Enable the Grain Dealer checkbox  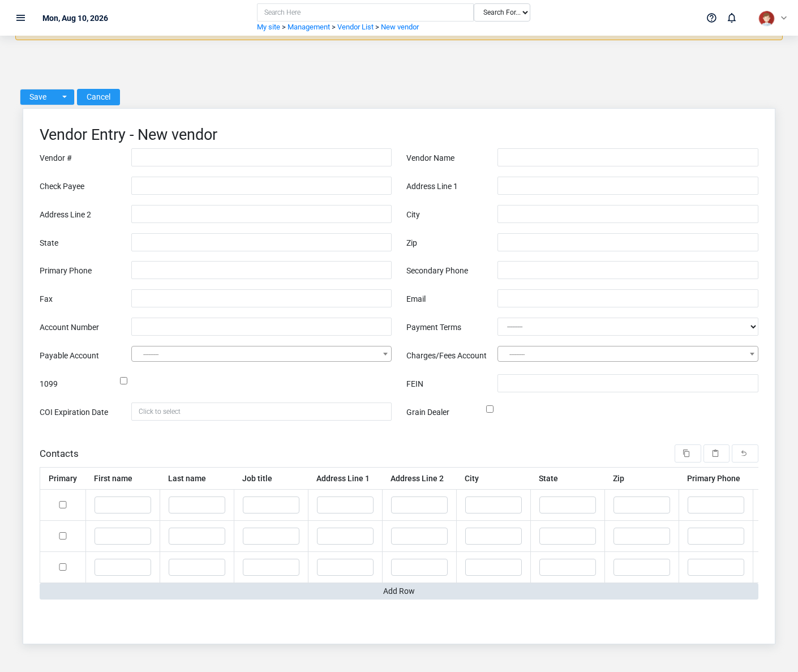[490, 409]
